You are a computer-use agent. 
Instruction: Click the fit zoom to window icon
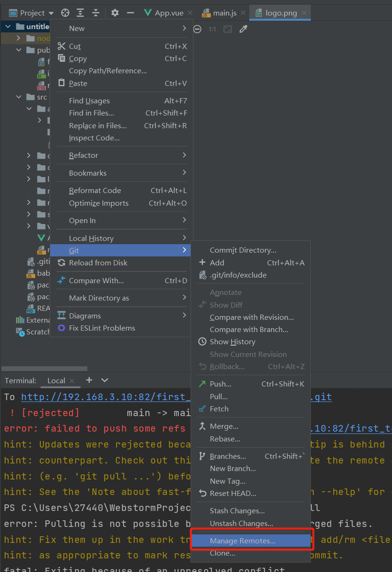pos(228,29)
